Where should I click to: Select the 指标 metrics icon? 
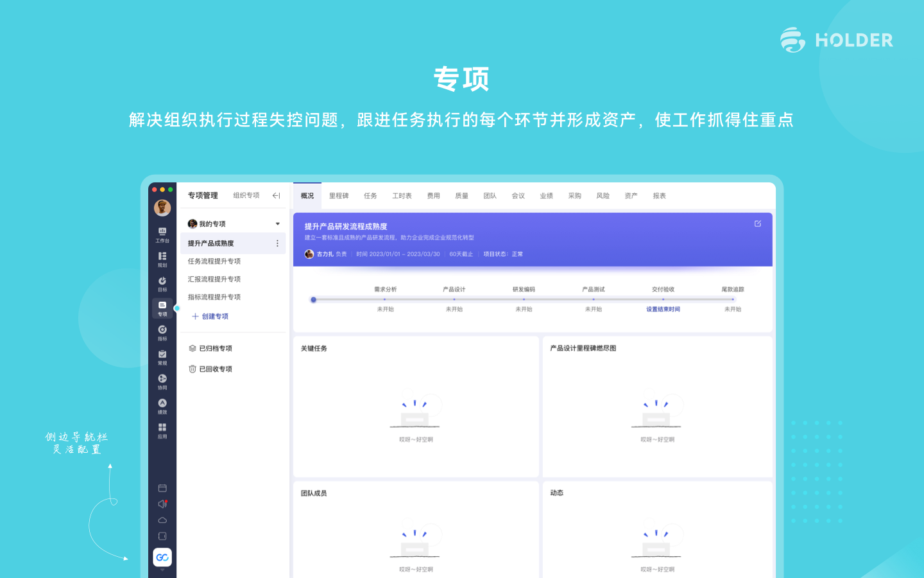(162, 331)
